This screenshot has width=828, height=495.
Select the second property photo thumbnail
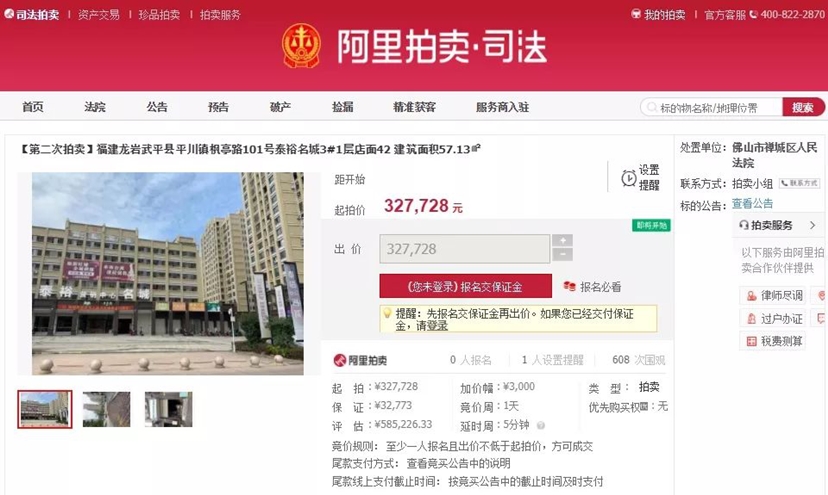(107, 409)
